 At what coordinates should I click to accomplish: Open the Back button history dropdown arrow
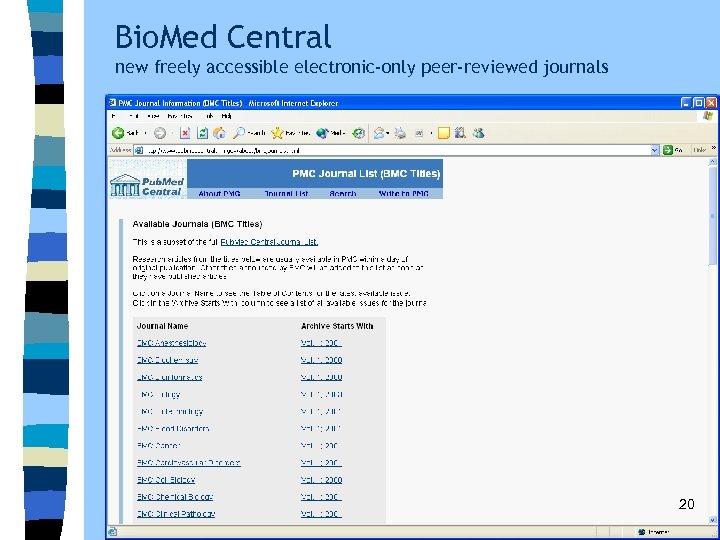pyautogui.click(x=146, y=133)
